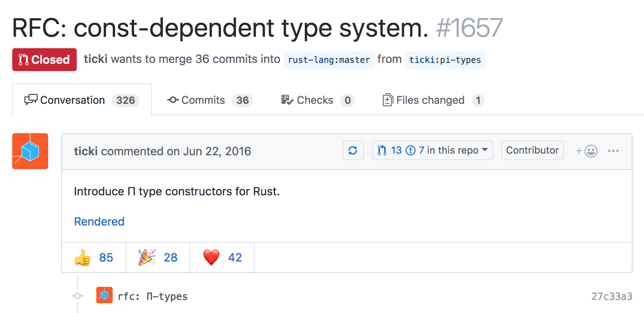
Task: Click the red Closed status badge
Action: click(x=44, y=60)
